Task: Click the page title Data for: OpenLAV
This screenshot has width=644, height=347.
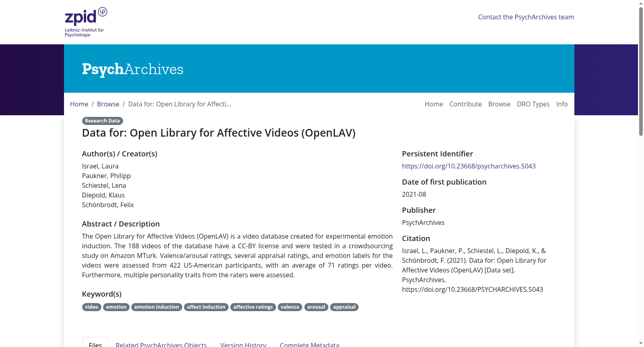Action: tap(219, 133)
